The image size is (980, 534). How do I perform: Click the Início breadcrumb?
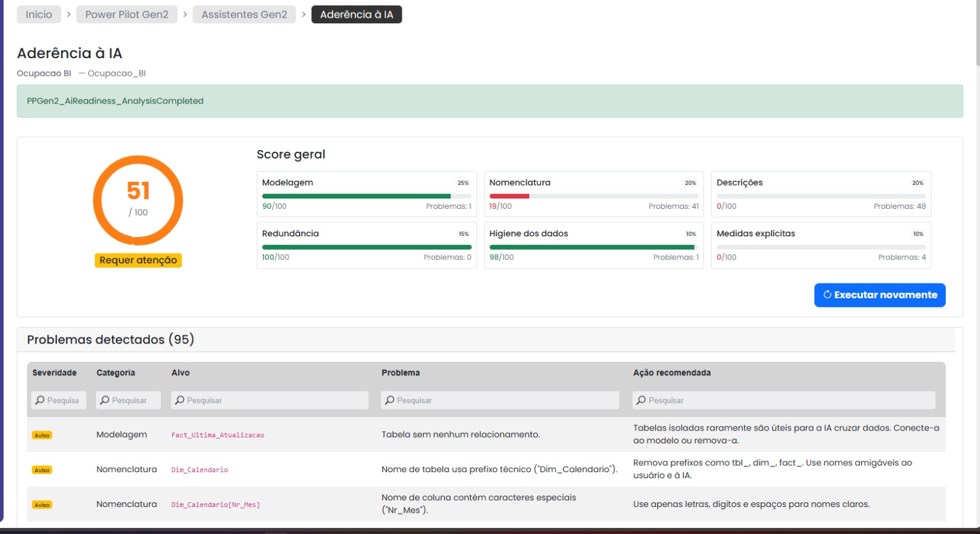coord(39,15)
